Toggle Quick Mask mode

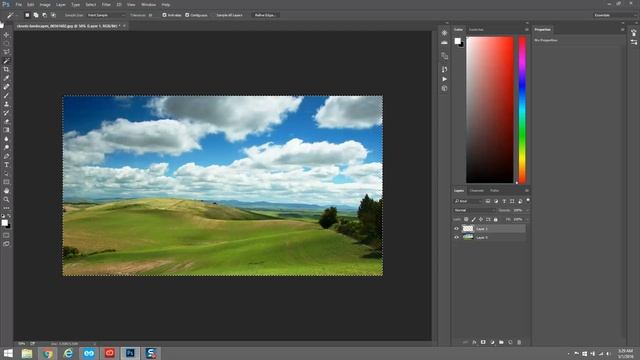tap(6, 235)
